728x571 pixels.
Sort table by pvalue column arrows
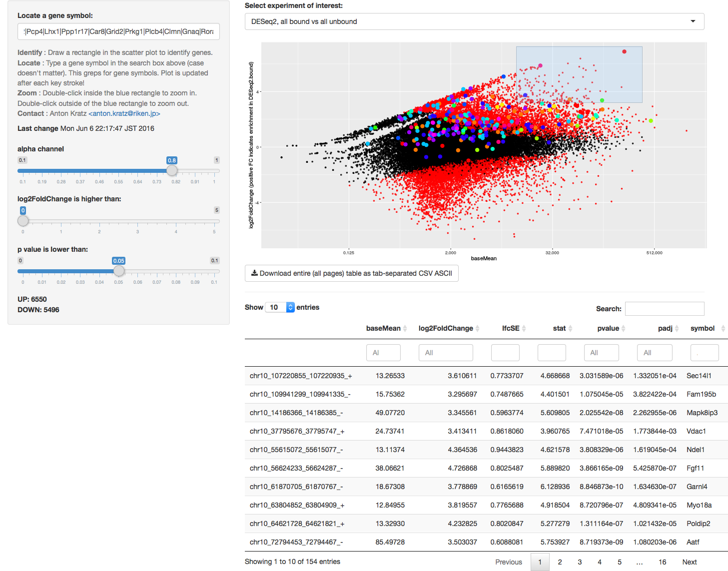[x=624, y=328]
